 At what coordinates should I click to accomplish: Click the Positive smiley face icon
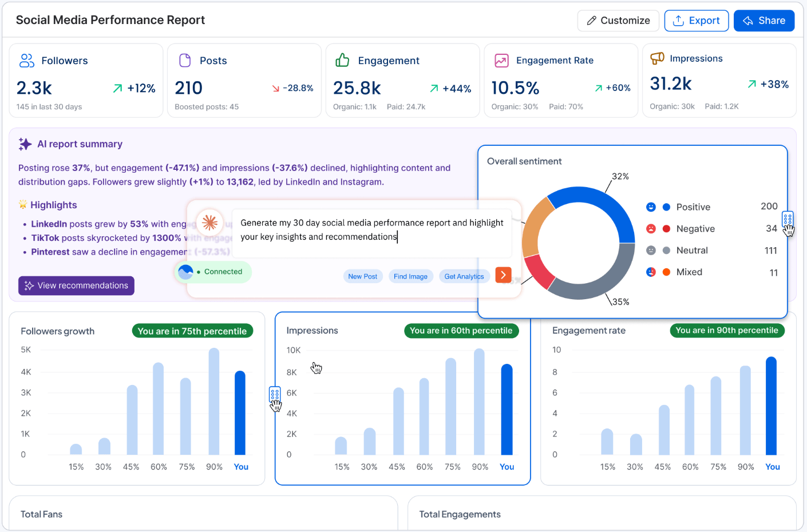pos(651,207)
